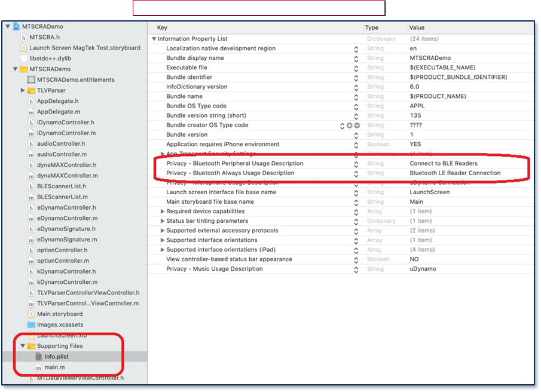
Task: Click the LaunchScreen value cell
Action: pos(430,192)
